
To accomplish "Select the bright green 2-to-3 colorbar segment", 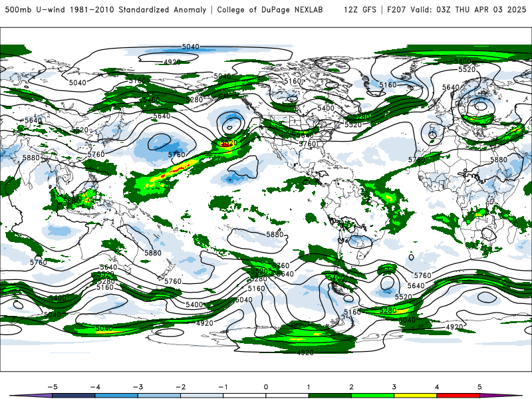I will (x=373, y=396).
